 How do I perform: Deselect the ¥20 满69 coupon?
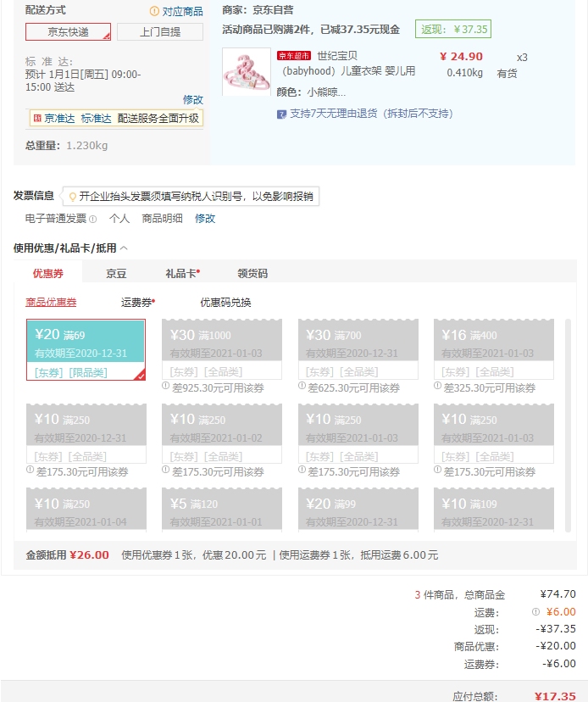[86, 349]
